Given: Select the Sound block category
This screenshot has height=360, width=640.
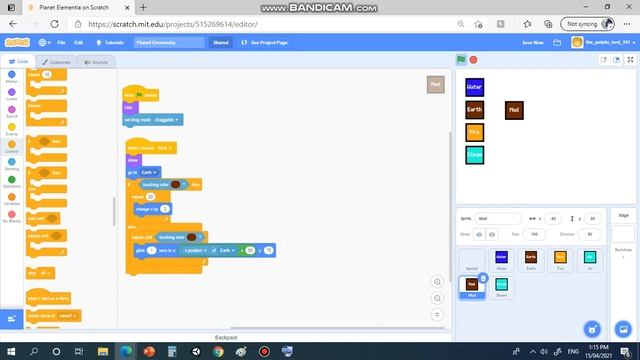Looking at the screenshot, I should 11,111.
